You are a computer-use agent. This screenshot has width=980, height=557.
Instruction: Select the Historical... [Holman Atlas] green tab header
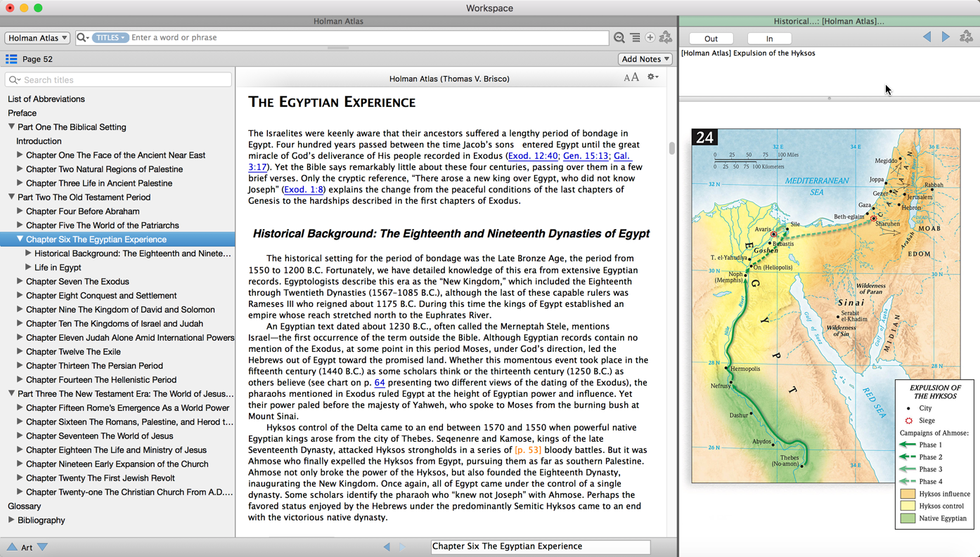[x=829, y=21]
